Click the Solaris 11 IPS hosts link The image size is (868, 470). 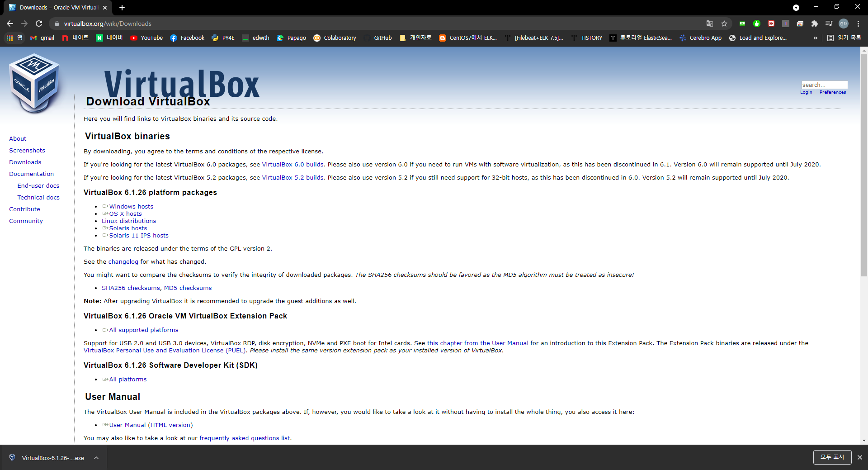[x=139, y=236]
